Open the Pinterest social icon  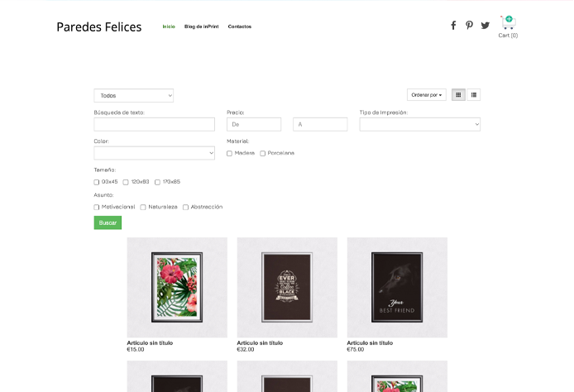[x=469, y=26]
